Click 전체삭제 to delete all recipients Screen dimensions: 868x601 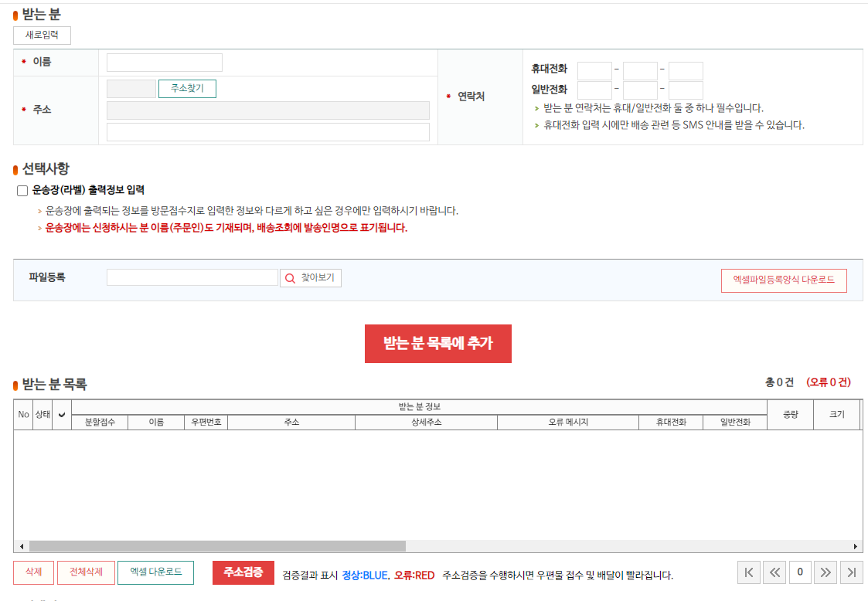tap(85, 572)
